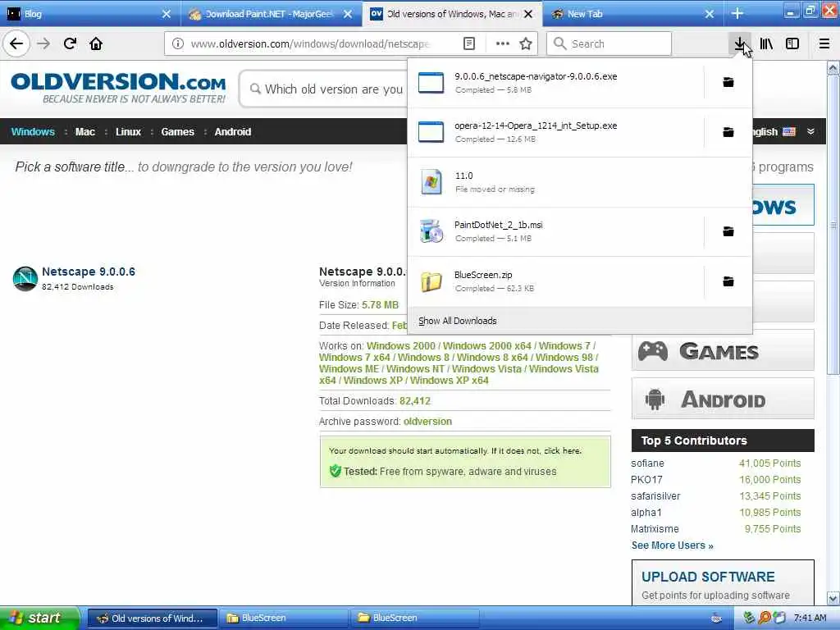
Task: Click the Android category banner
Action: point(723,399)
